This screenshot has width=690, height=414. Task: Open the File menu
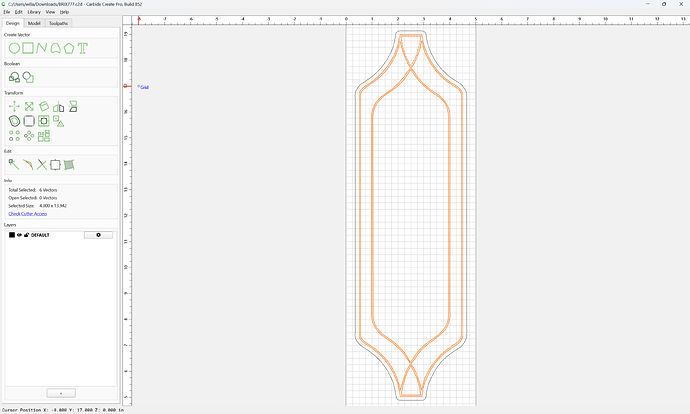point(7,12)
